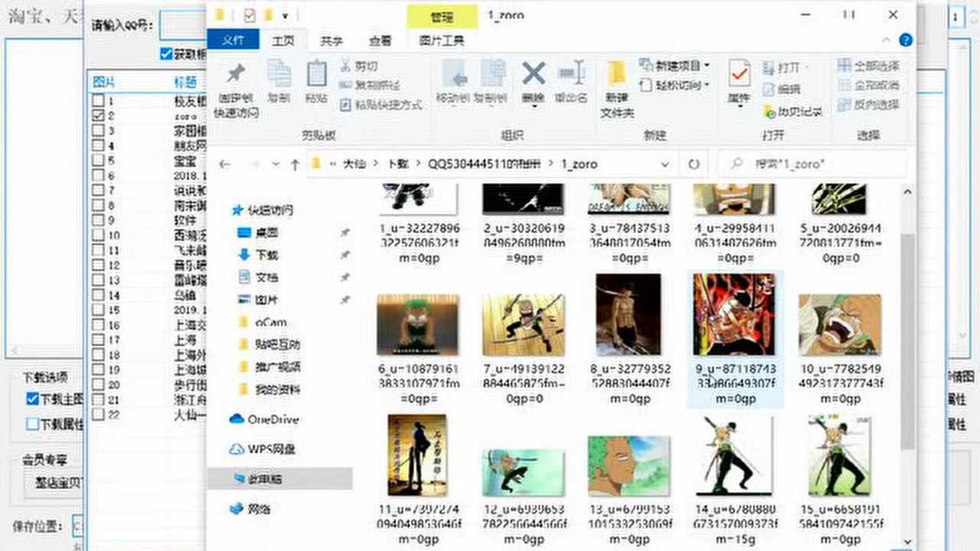980x551 pixels.
Task: Click the 编辑 edit icon in ribbon
Action: 769,90
